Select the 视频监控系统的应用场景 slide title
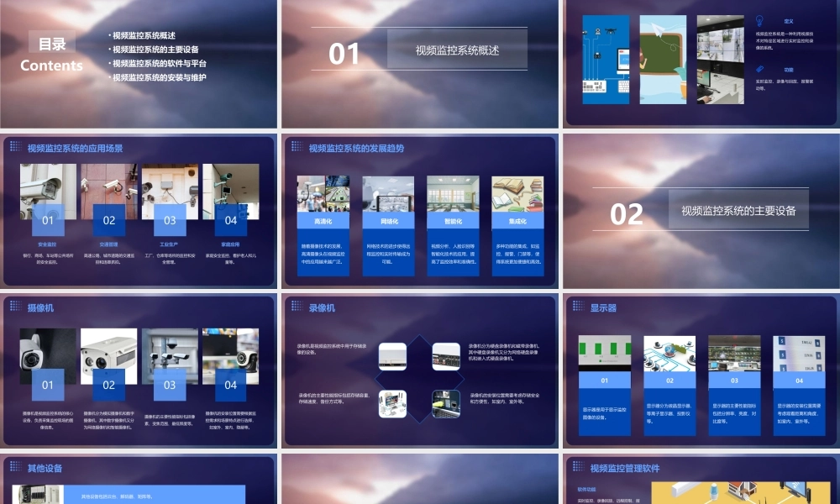The width and height of the screenshot is (840, 504). pyautogui.click(x=75, y=149)
